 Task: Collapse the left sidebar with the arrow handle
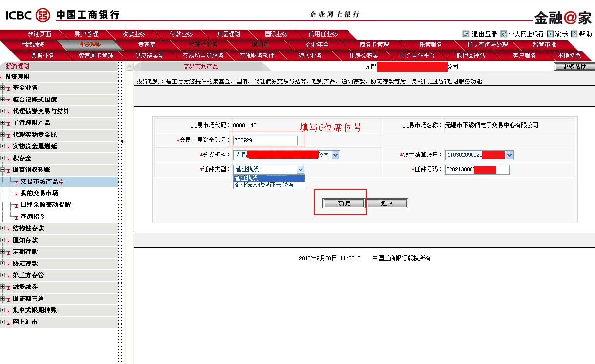pyautogui.click(x=122, y=142)
